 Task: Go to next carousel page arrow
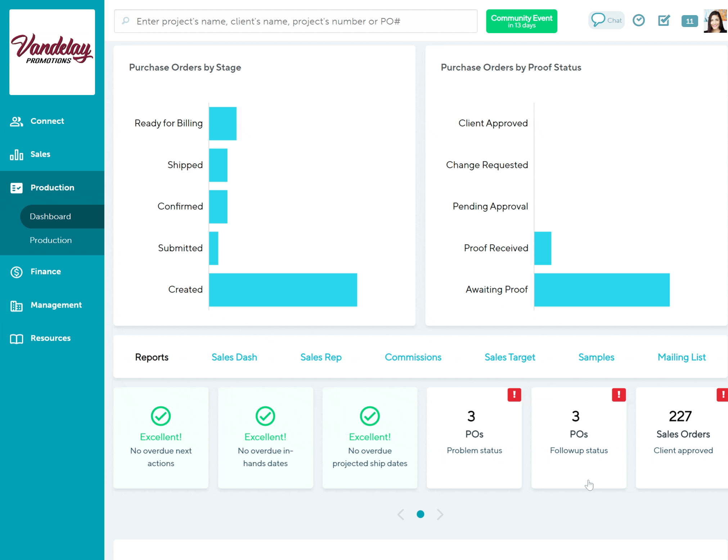(x=440, y=514)
